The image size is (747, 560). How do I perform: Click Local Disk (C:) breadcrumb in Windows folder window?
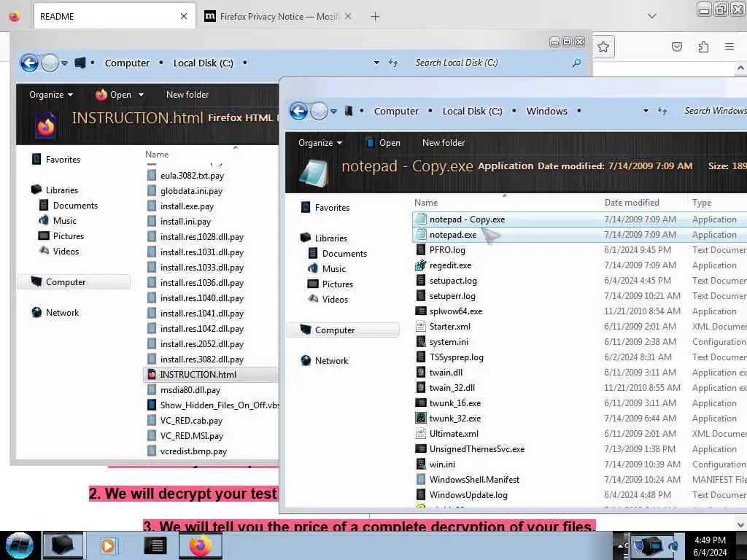point(472,112)
